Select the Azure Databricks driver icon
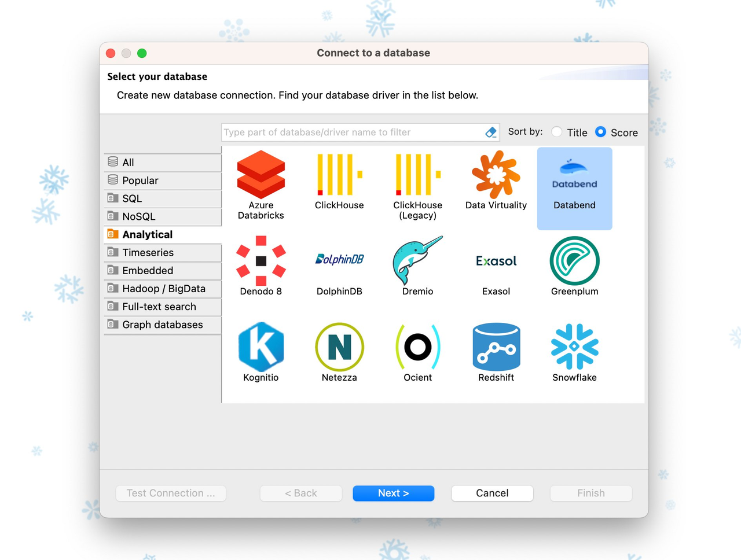The height and width of the screenshot is (560, 741). coord(261,175)
